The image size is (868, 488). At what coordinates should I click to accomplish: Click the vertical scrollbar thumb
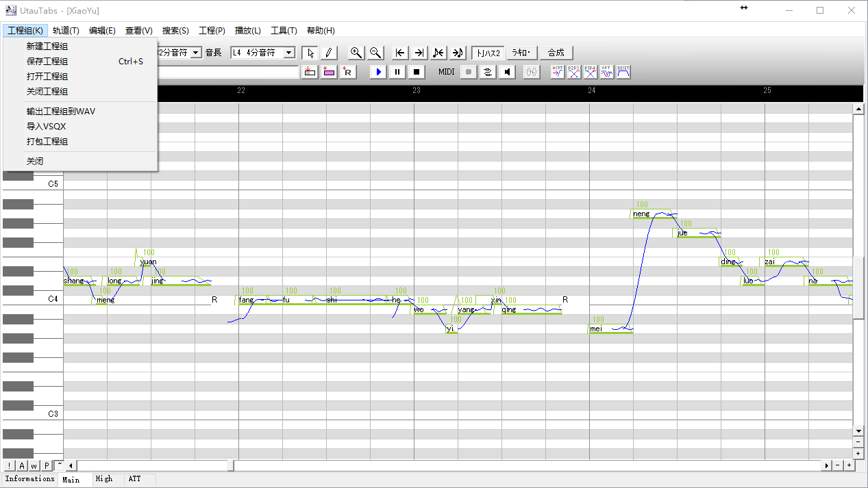pyautogui.click(x=858, y=287)
